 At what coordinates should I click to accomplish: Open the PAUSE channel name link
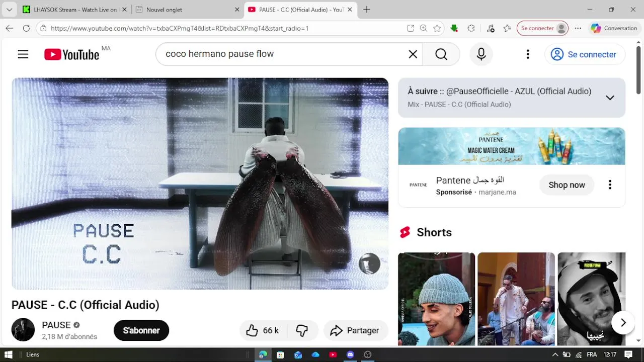(x=56, y=325)
